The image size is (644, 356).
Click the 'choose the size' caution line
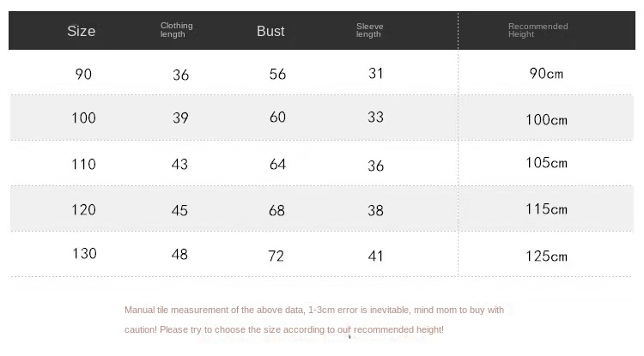[284, 329]
